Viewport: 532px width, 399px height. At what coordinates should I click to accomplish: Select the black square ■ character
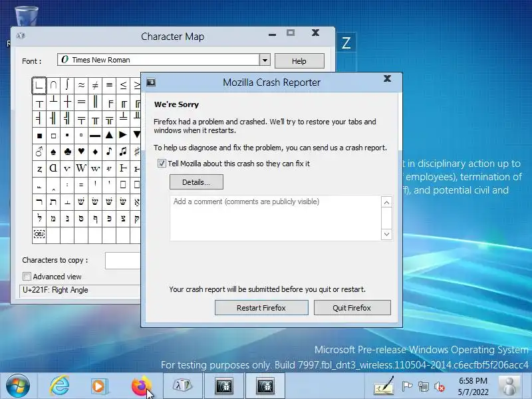pos(39,135)
